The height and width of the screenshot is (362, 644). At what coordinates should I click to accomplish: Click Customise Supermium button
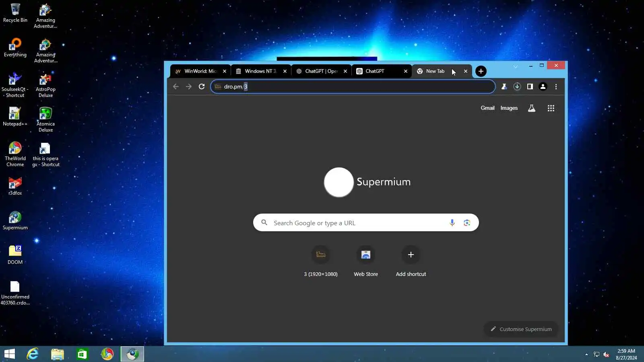pyautogui.click(x=521, y=329)
